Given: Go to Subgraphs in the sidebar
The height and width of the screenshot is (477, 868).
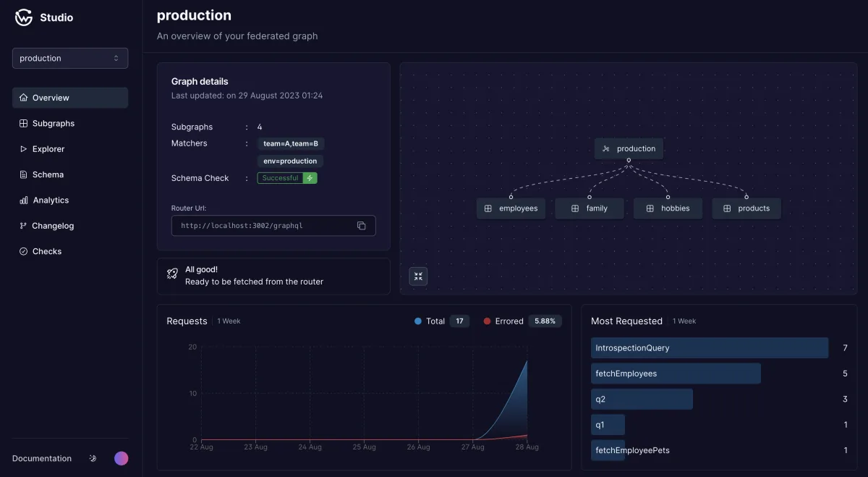Looking at the screenshot, I should pyautogui.click(x=70, y=124).
